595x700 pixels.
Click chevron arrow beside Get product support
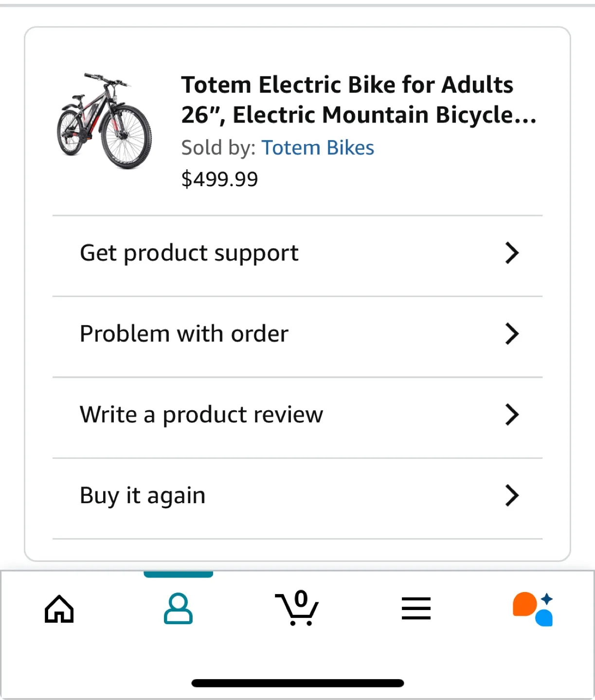[512, 253]
